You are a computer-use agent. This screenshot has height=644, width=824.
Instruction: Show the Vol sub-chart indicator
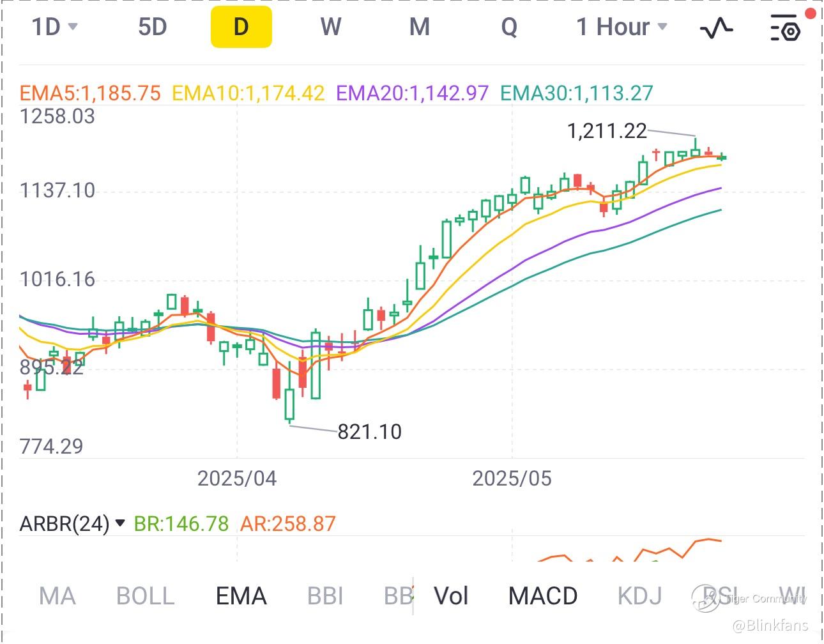click(x=451, y=596)
